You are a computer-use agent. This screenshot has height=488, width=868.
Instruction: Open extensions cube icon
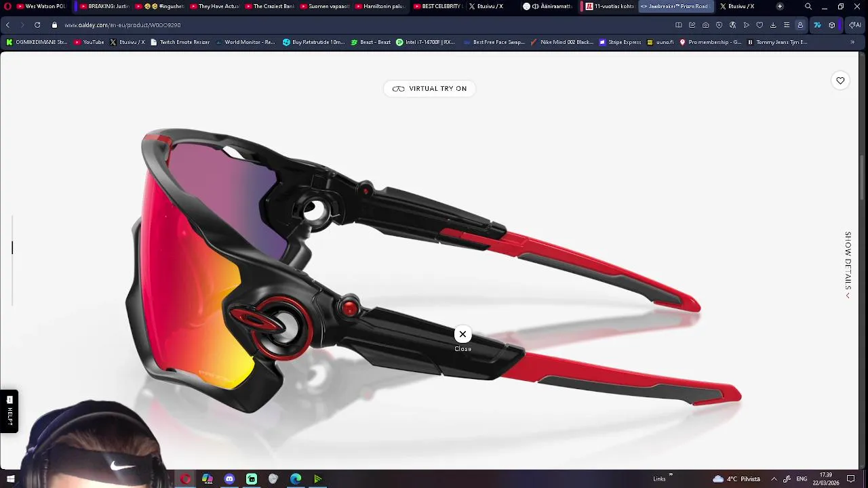point(832,25)
